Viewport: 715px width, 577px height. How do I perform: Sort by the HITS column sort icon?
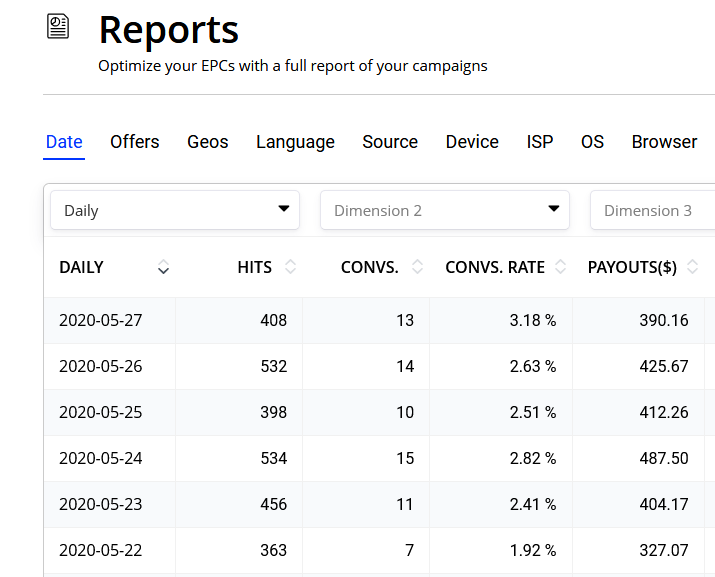(x=290, y=267)
